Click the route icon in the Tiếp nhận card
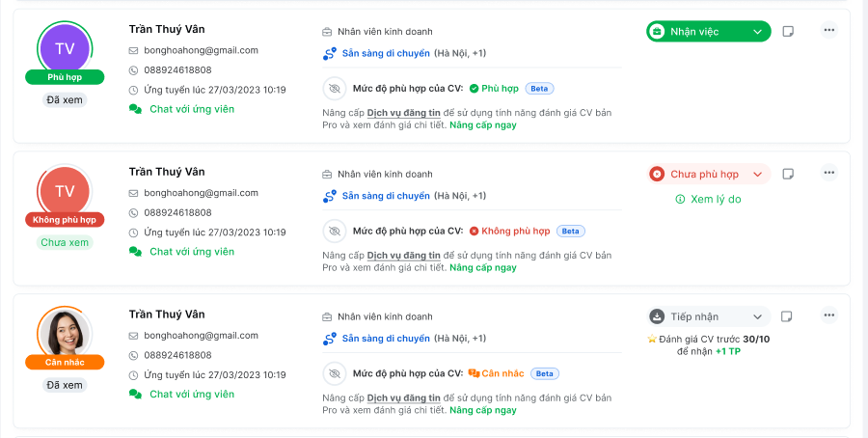868x438 pixels. coord(330,339)
